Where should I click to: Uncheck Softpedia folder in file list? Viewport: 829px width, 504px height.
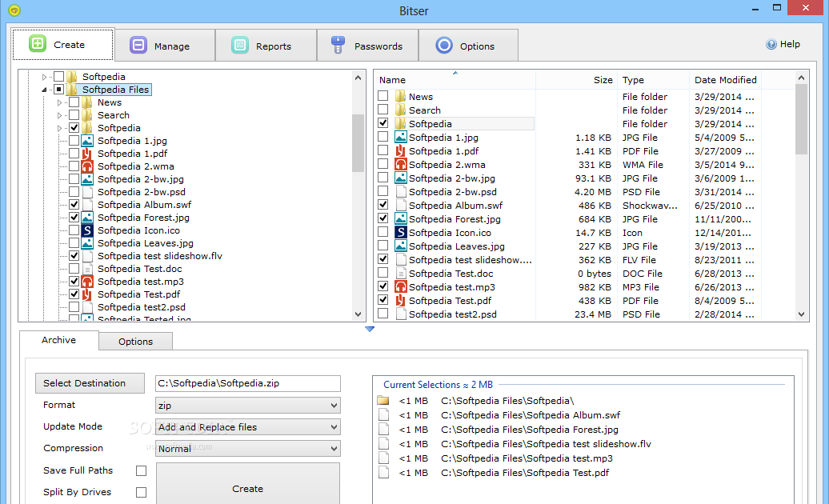pyautogui.click(x=382, y=123)
